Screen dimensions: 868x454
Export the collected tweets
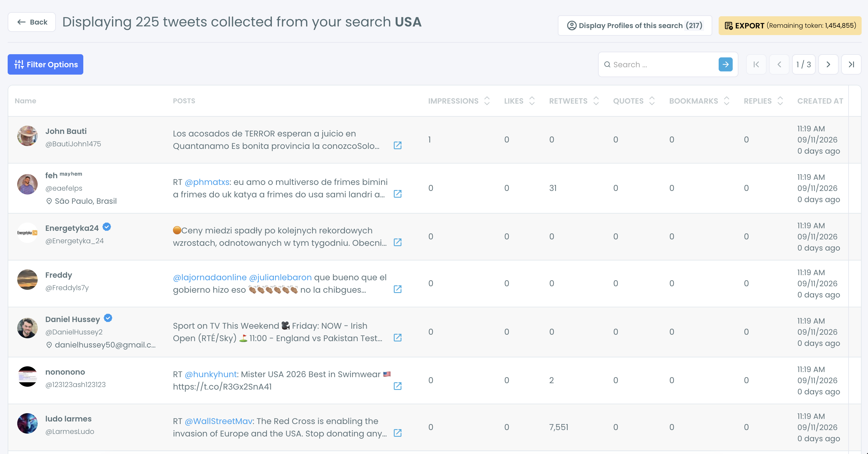click(x=790, y=26)
